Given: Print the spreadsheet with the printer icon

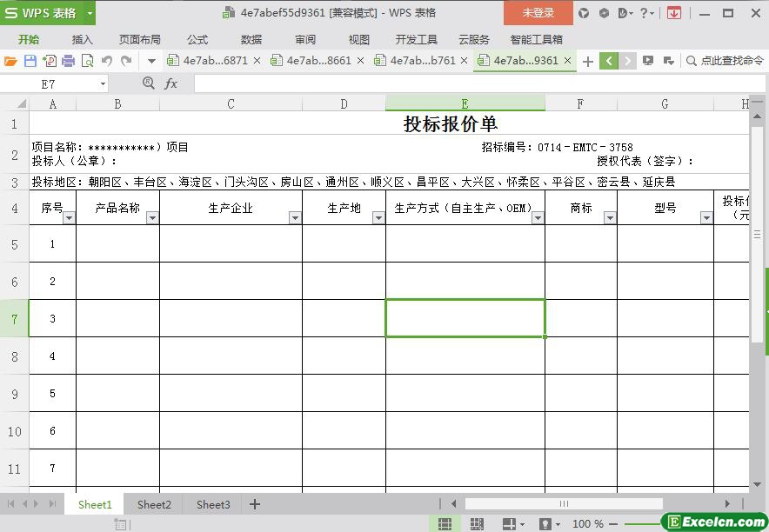Looking at the screenshot, I should click(x=68, y=61).
